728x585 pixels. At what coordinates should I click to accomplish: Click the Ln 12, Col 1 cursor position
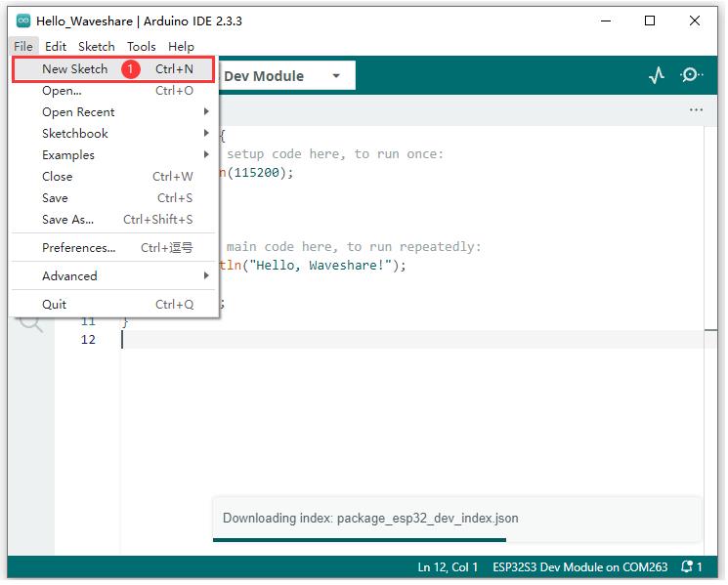448,566
